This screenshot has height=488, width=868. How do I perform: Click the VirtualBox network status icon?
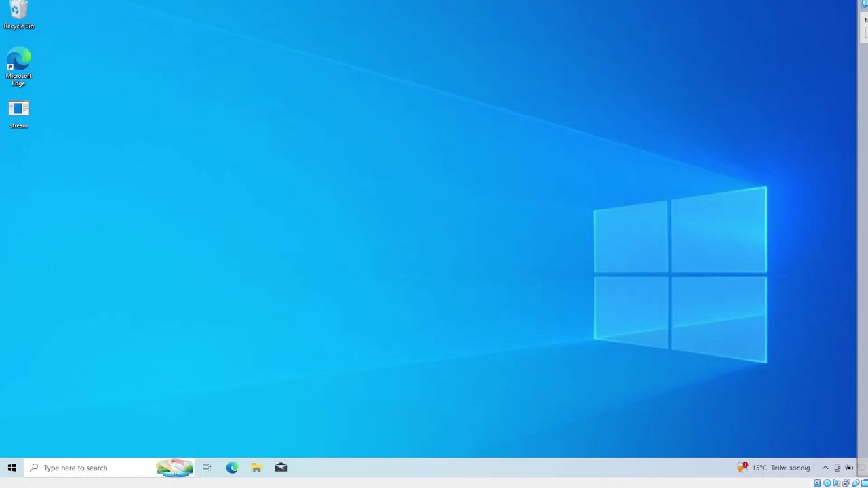[x=846, y=483]
